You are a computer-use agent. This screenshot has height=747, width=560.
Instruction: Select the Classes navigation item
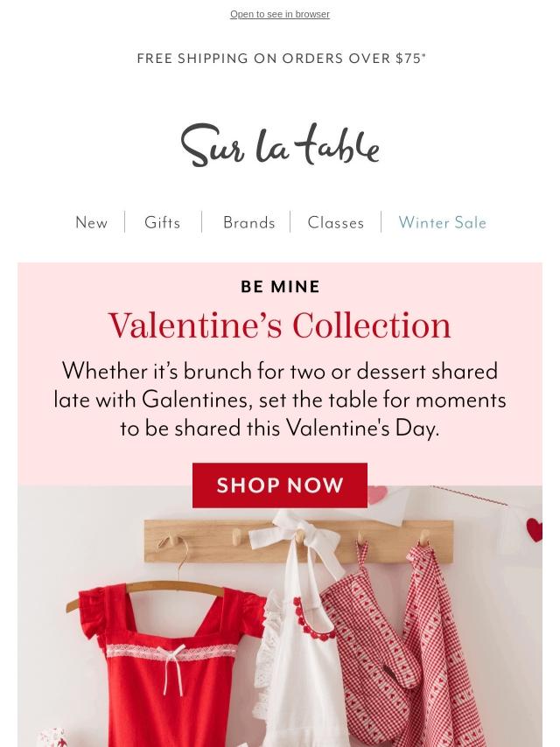tap(336, 223)
